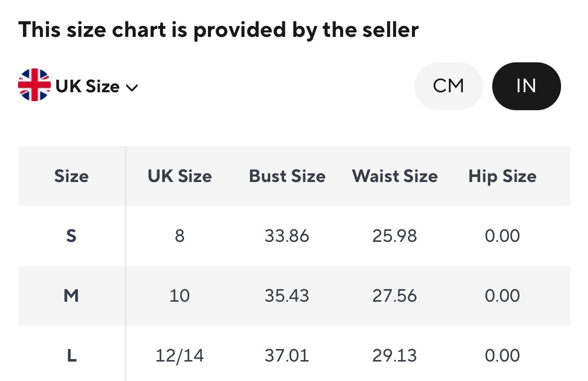Click bust measurement 33.86

(287, 236)
